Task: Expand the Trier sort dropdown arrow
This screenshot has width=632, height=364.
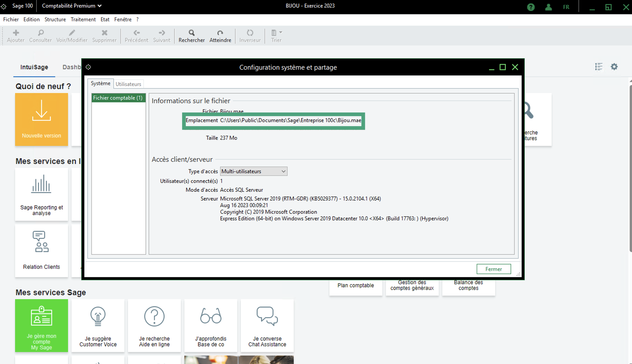Action: 281,32
